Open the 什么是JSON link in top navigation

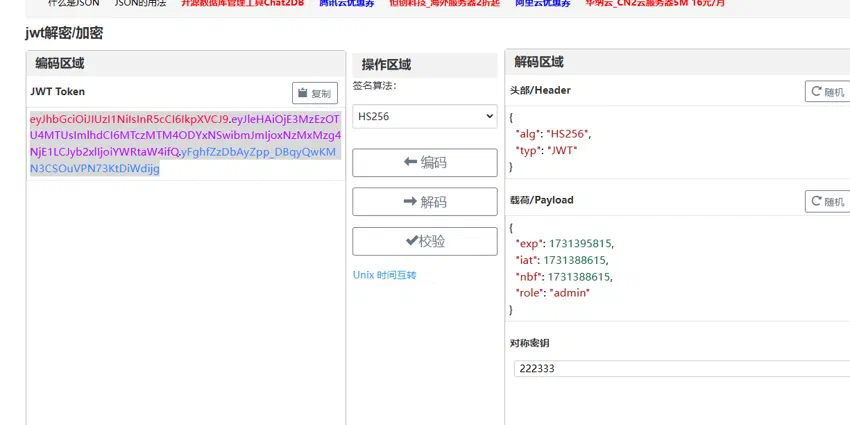click(x=74, y=3)
